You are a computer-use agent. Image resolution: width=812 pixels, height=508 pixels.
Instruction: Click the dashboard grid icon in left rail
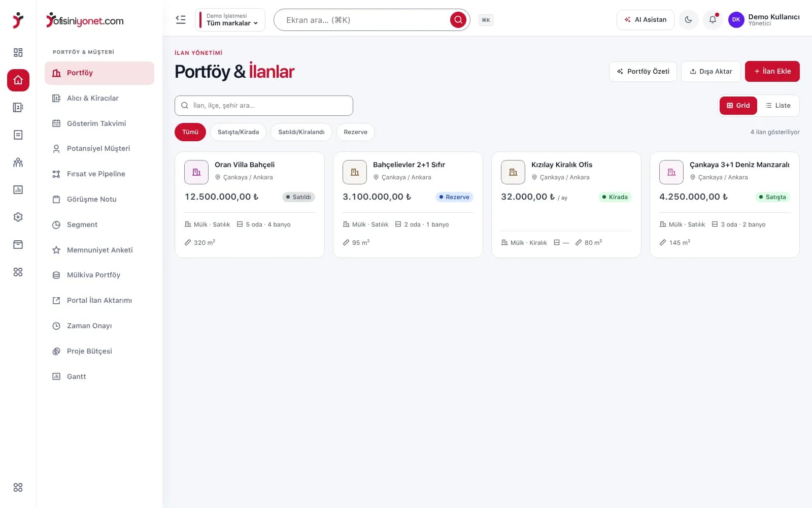pyautogui.click(x=18, y=52)
